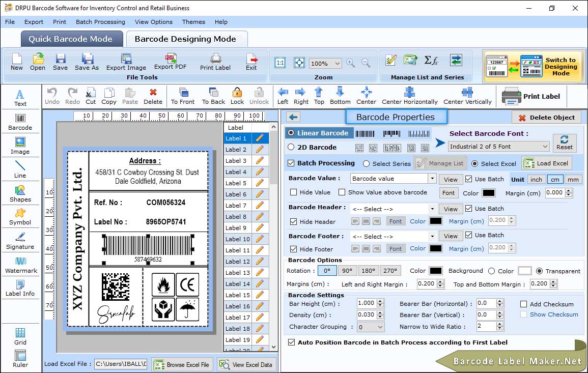The image size is (588, 373).
Task: Enable Show Value above barcode
Action: (x=342, y=192)
